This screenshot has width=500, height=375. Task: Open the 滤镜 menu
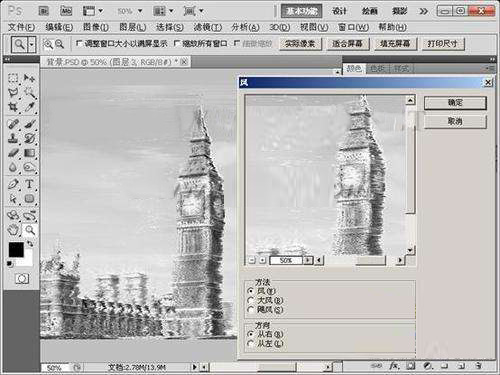(x=207, y=27)
